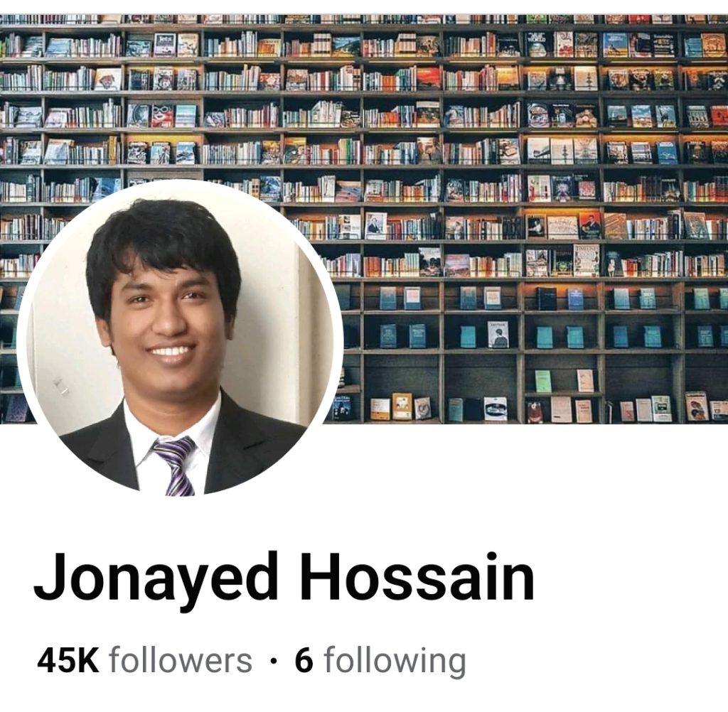Click the 45K followers count

144,660
